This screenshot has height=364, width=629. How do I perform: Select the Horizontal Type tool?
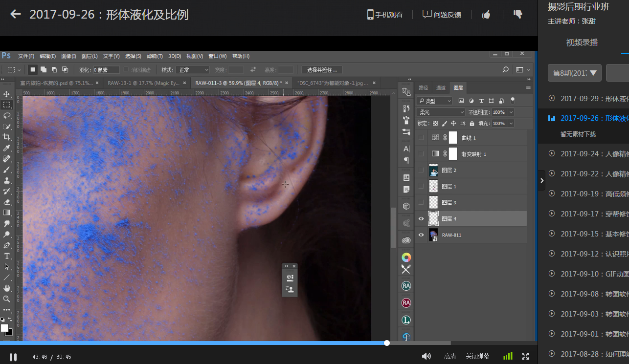pos(7,256)
